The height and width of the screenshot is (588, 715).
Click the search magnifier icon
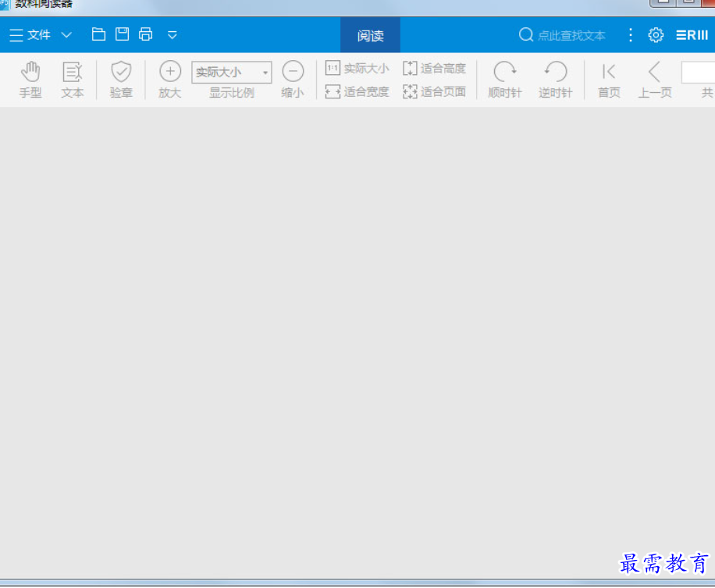[x=526, y=34]
